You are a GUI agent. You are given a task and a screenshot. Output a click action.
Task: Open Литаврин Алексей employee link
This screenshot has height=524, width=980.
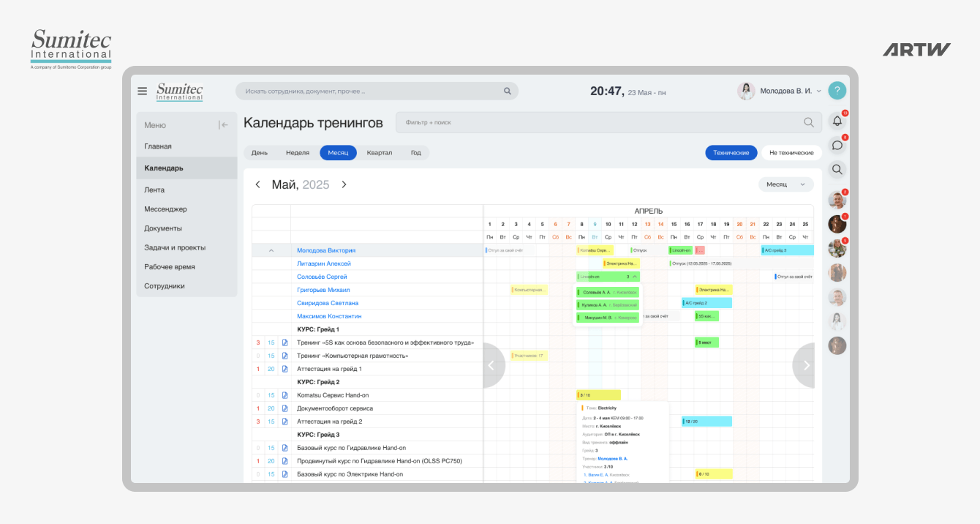click(324, 263)
